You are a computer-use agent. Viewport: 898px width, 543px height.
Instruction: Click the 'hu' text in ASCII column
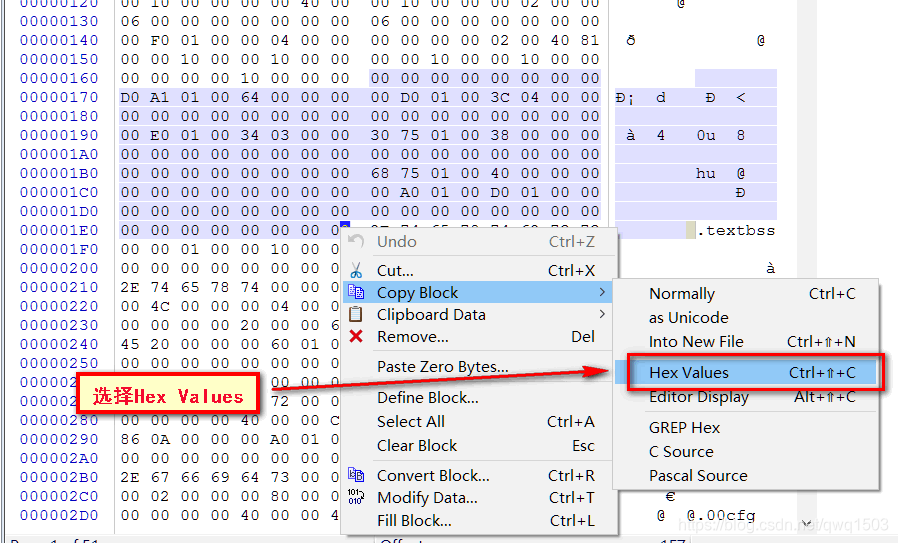tap(706, 173)
